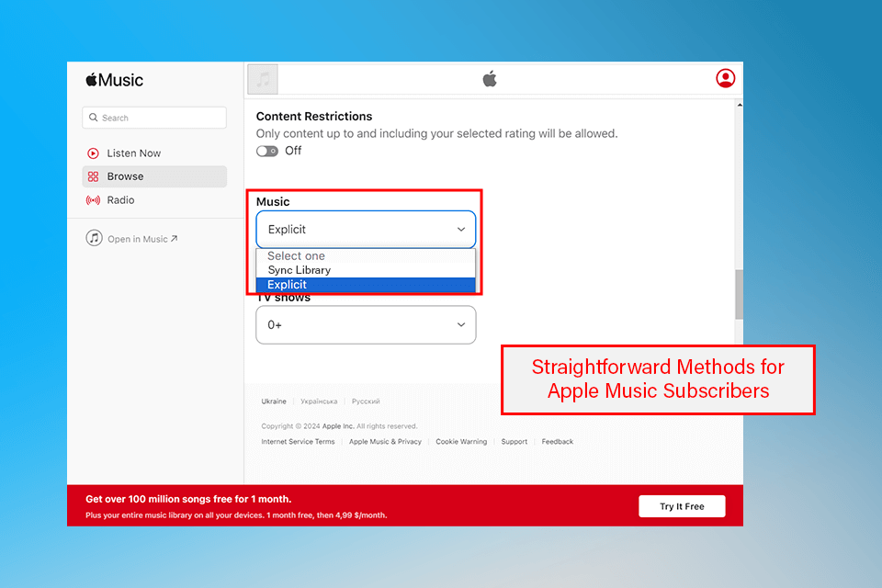Click the Radio broadcast icon
This screenshot has height=588, width=882.
[x=94, y=200]
